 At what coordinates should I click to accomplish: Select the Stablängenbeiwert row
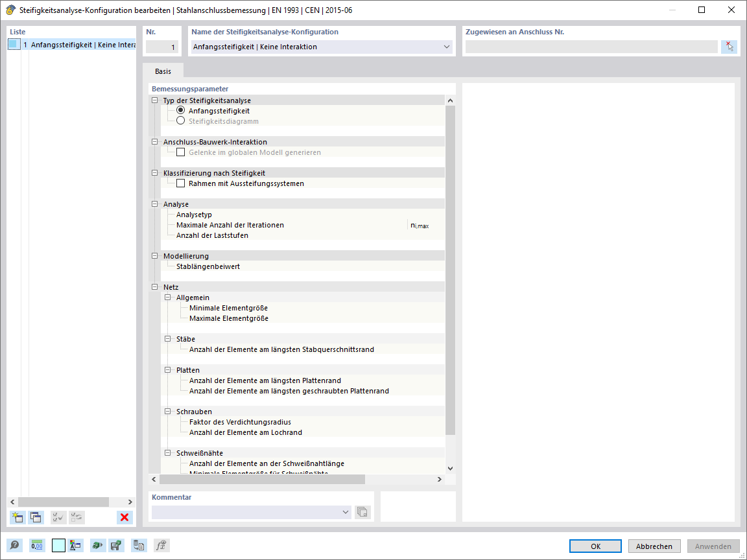pyautogui.click(x=303, y=266)
